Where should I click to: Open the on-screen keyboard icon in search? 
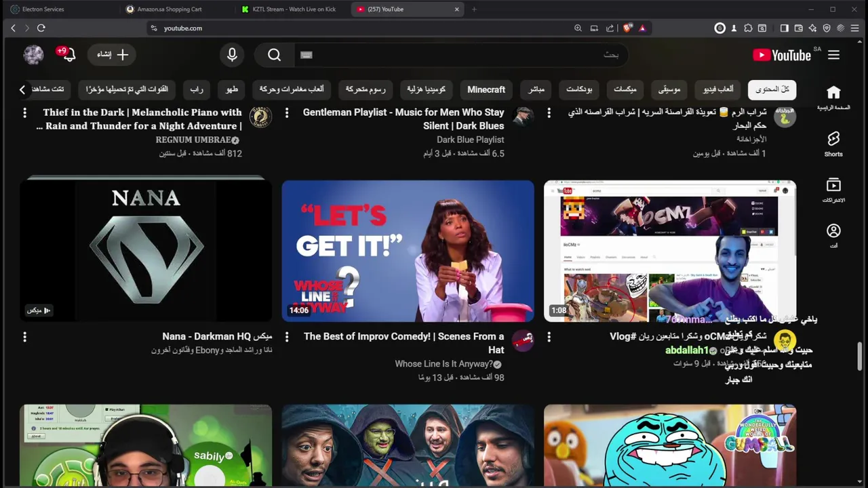(x=307, y=55)
